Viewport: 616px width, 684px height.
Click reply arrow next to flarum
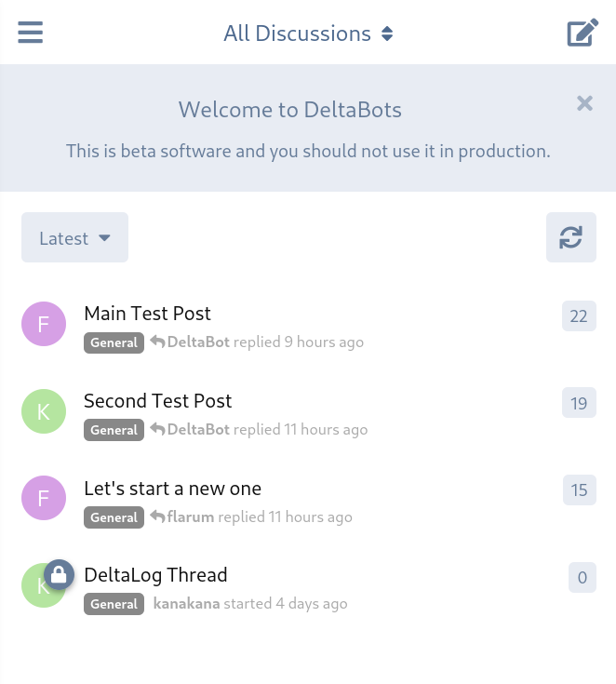[x=157, y=516]
